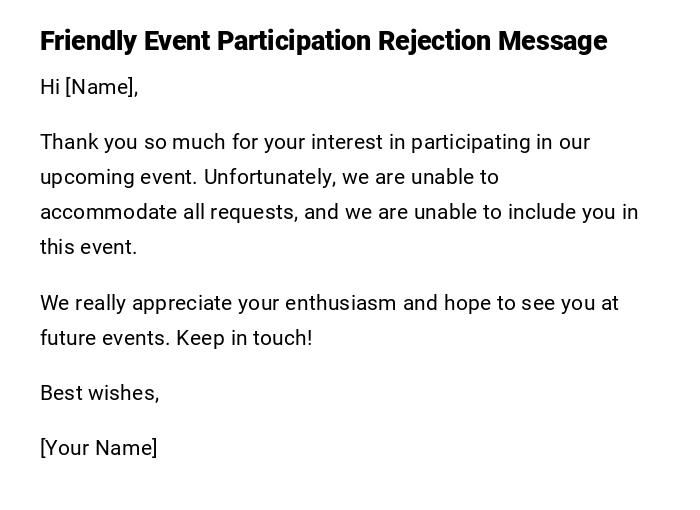Click "future events." in the second paragraph
700x510 pixels.
coord(105,338)
